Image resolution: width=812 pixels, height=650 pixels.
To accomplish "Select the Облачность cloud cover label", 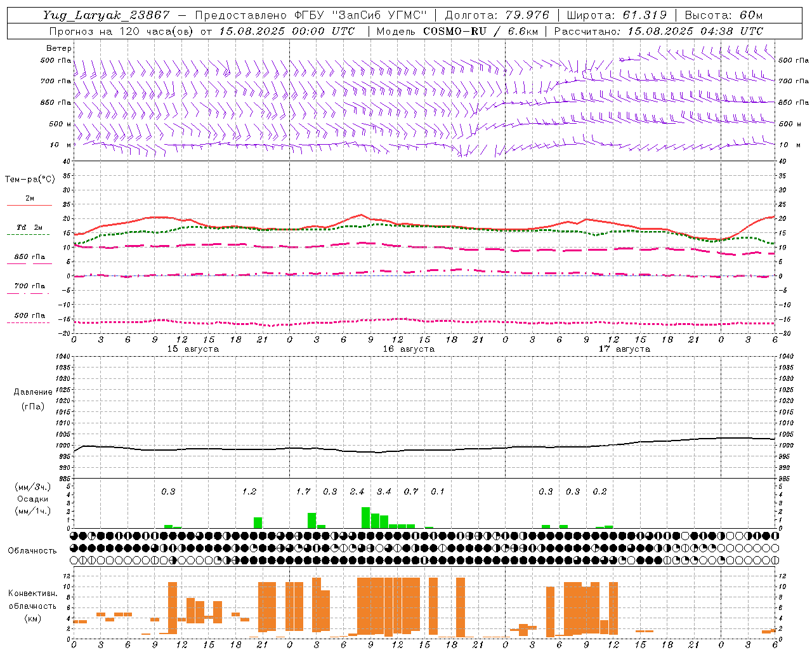I will (x=32, y=551).
